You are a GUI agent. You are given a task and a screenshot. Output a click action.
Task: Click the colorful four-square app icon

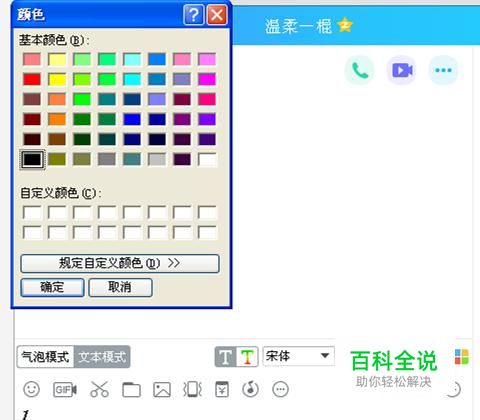(462, 357)
